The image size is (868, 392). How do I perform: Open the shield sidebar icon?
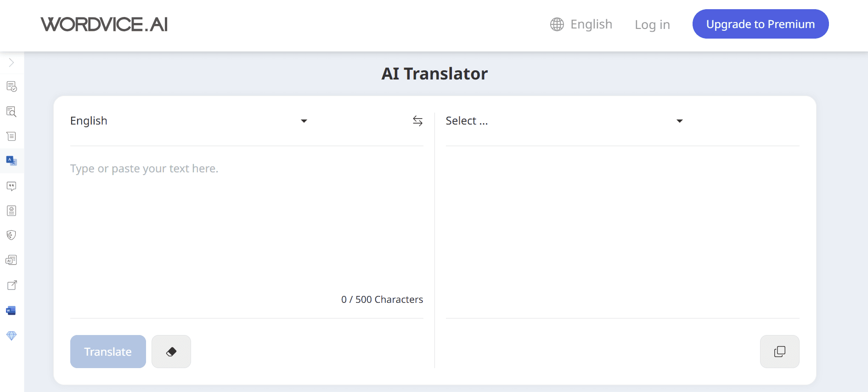click(11, 235)
